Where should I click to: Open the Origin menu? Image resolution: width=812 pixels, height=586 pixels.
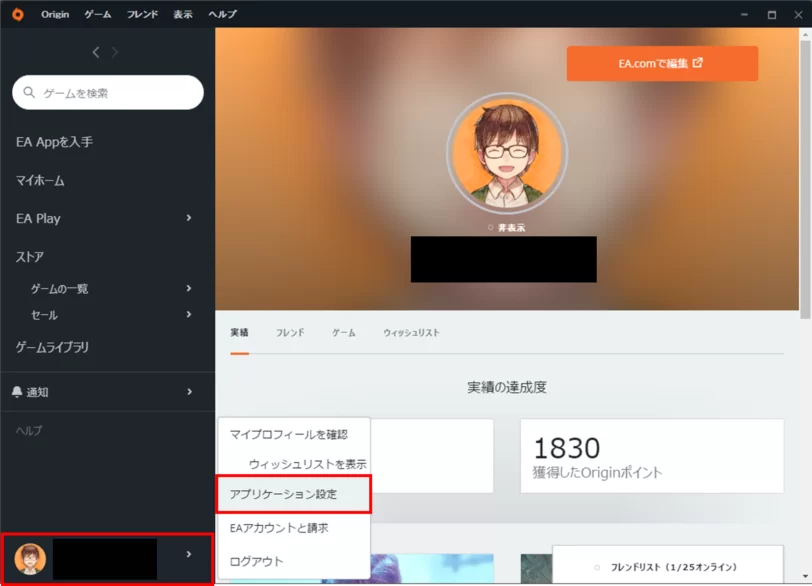tap(55, 14)
